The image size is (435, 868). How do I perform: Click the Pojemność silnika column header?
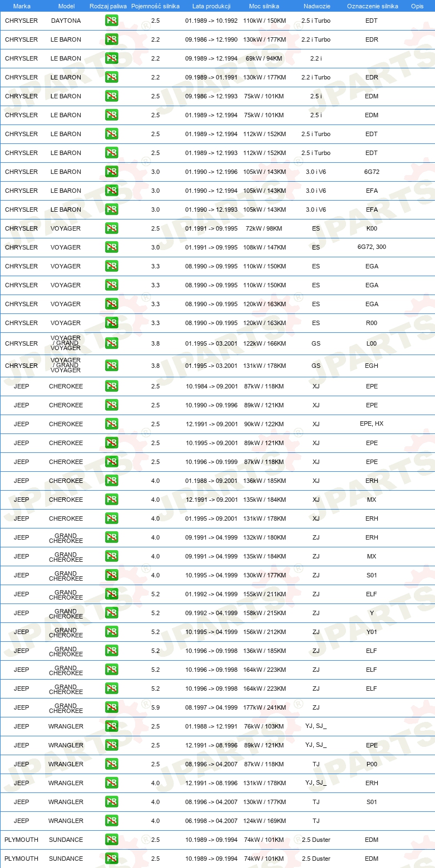(155, 6)
